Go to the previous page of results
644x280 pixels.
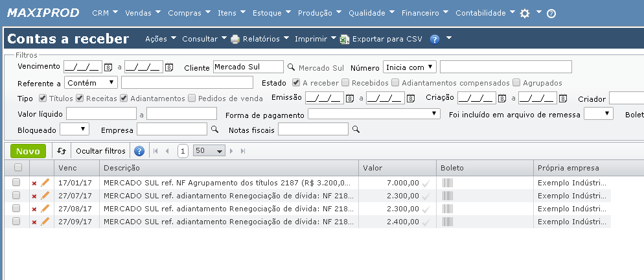click(x=167, y=151)
